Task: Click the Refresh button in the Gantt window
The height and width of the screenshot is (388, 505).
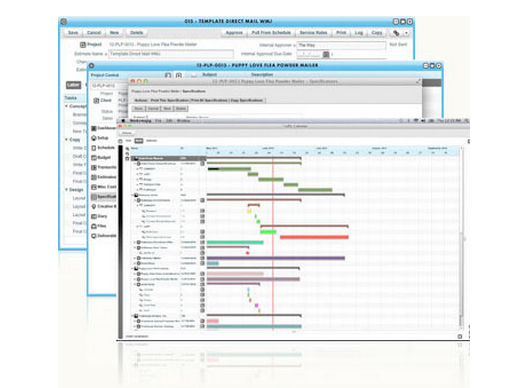Action: [x=127, y=133]
